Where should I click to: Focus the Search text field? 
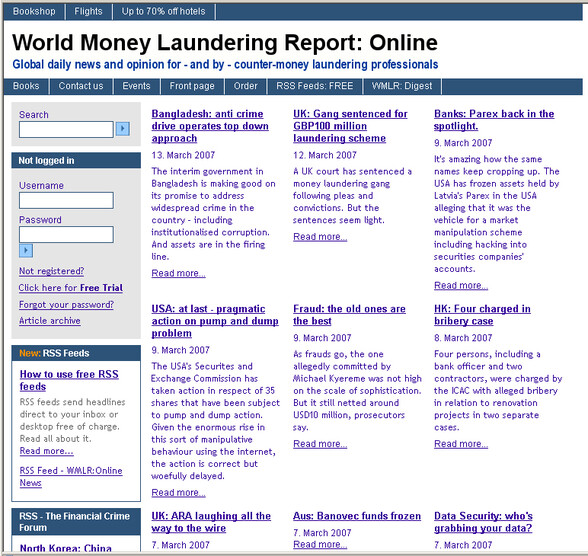66,129
